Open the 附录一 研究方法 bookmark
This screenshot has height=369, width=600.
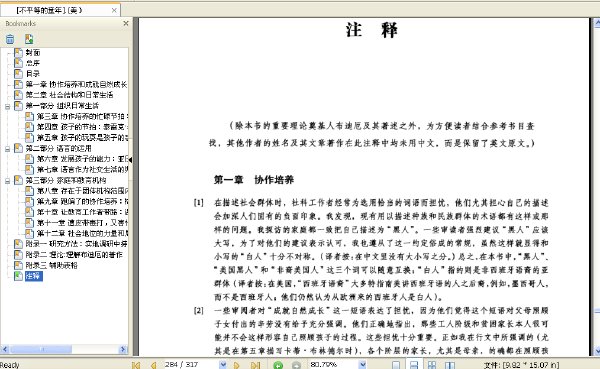tap(76, 244)
